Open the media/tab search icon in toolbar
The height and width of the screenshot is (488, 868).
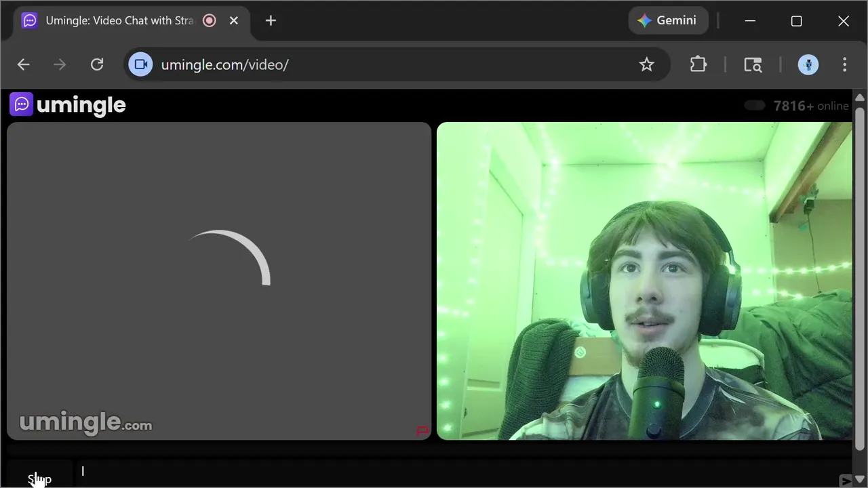click(753, 64)
